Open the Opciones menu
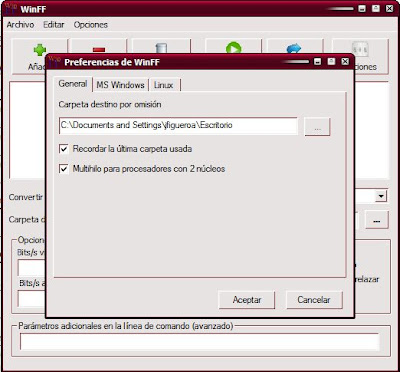Screen dimensions: 400x372 coord(91,25)
